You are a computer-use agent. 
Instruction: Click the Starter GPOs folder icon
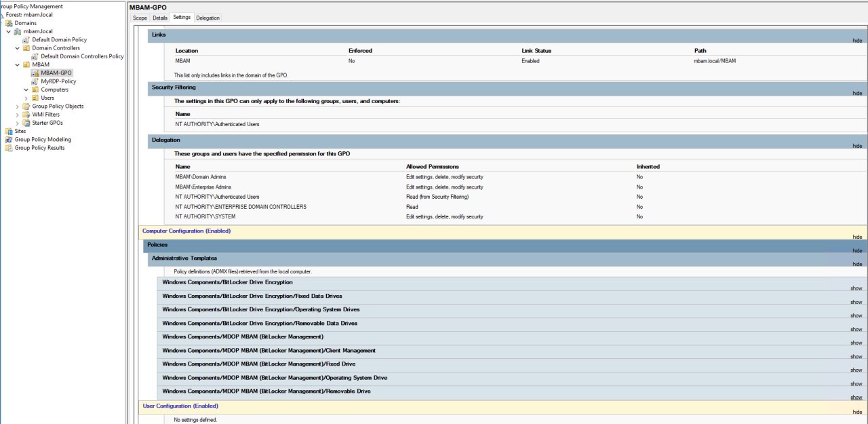26,123
